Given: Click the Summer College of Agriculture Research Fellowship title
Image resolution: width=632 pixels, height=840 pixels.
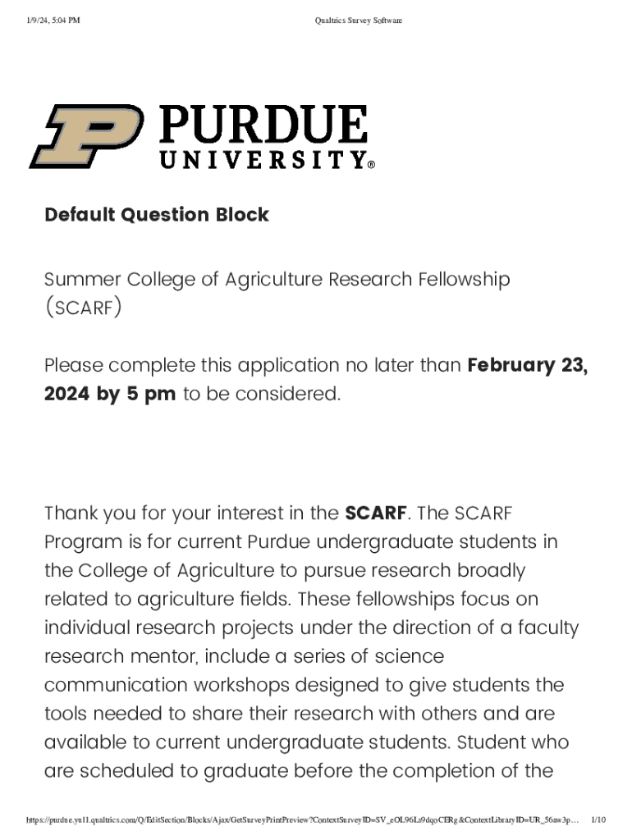Looking at the screenshot, I should point(277,279).
